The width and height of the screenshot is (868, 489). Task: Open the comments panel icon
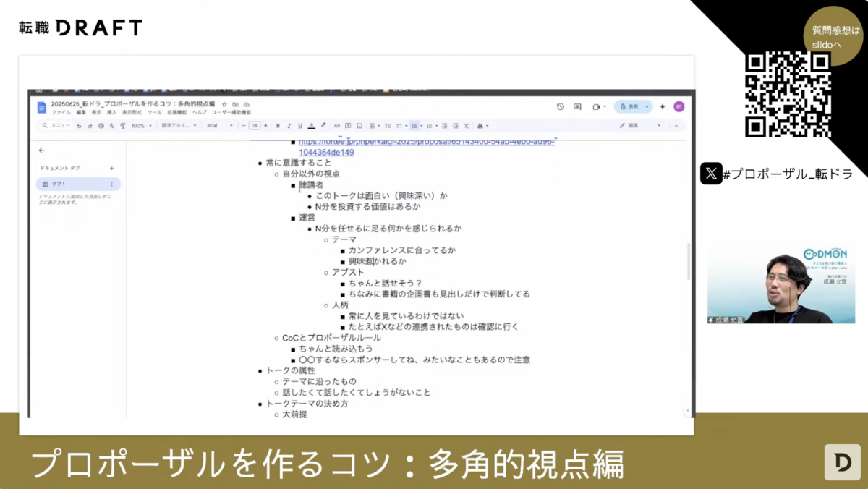(x=578, y=106)
